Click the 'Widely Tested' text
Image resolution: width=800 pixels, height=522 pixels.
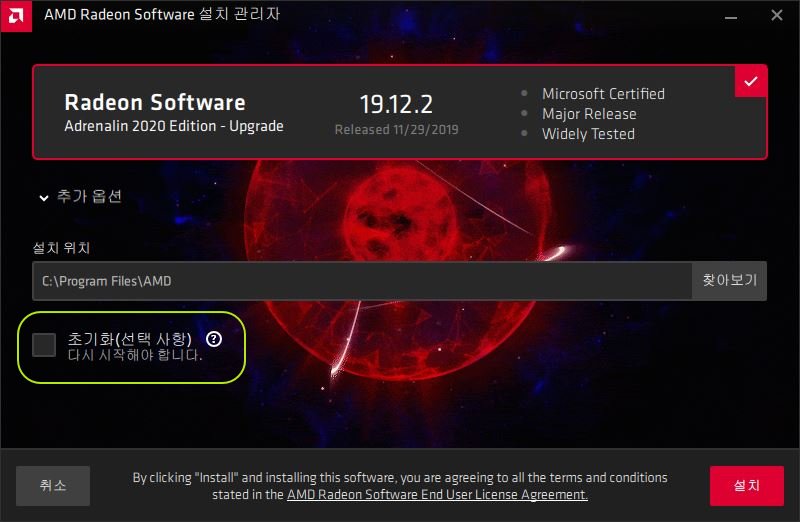tap(588, 134)
